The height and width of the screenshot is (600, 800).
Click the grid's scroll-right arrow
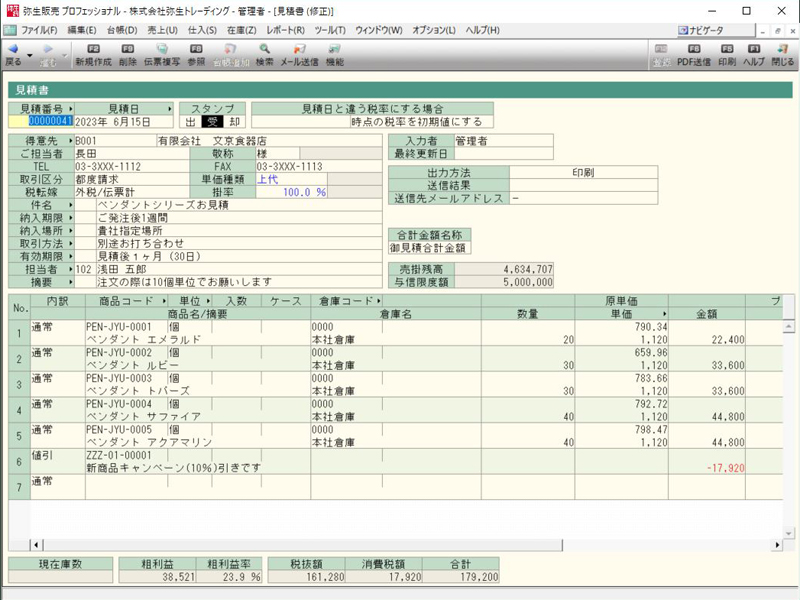coord(777,545)
